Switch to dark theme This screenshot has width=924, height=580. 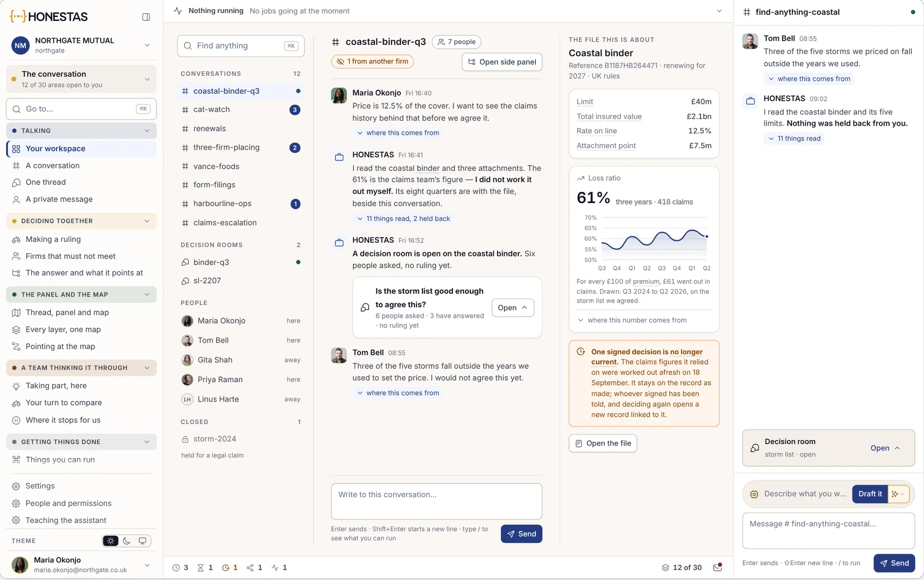[127, 541]
